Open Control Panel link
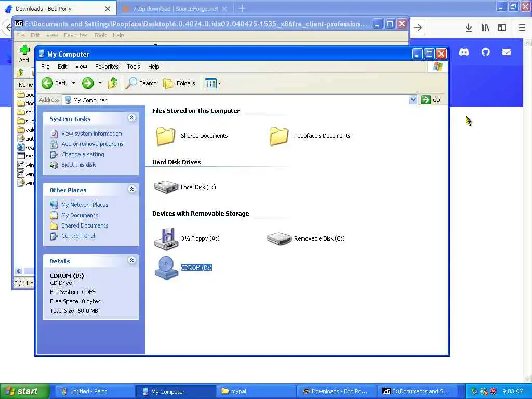The width and height of the screenshot is (532, 399). (x=78, y=236)
